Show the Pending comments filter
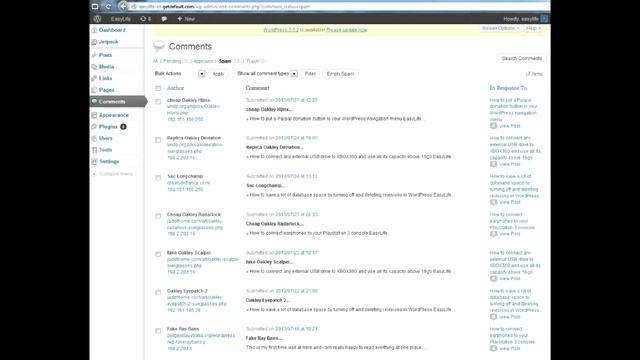Screen dimensions: 640x360 [x=172, y=61]
